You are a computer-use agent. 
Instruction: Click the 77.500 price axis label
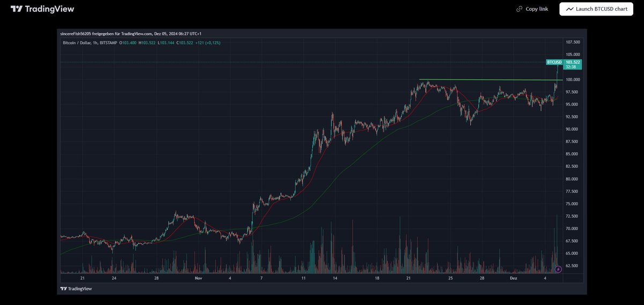click(x=573, y=191)
